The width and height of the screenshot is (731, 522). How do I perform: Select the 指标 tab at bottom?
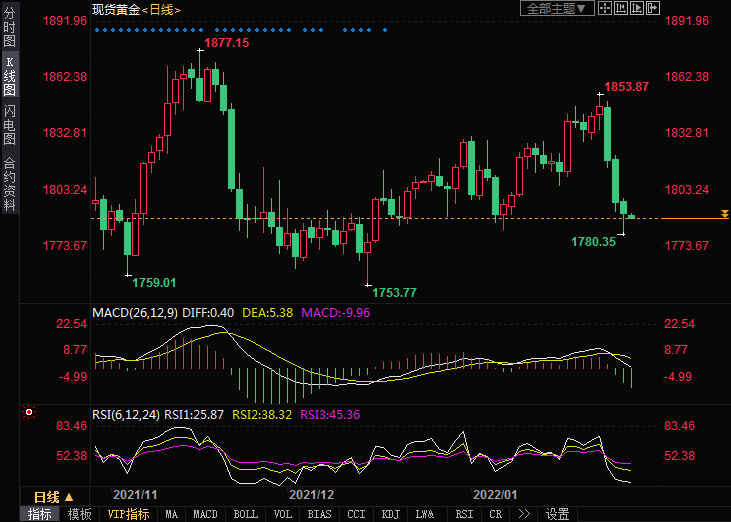(40, 514)
